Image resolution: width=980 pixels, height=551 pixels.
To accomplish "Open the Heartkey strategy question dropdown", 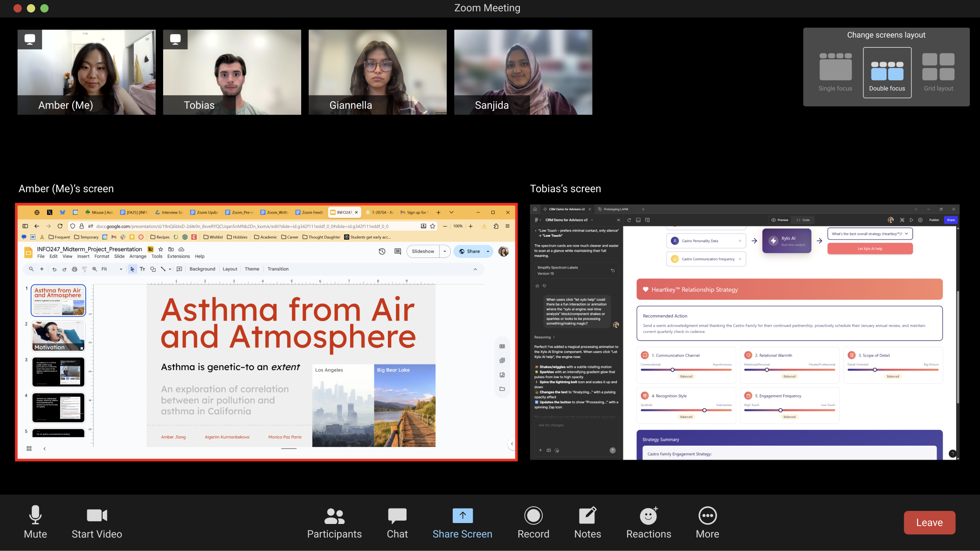I will click(870, 234).
